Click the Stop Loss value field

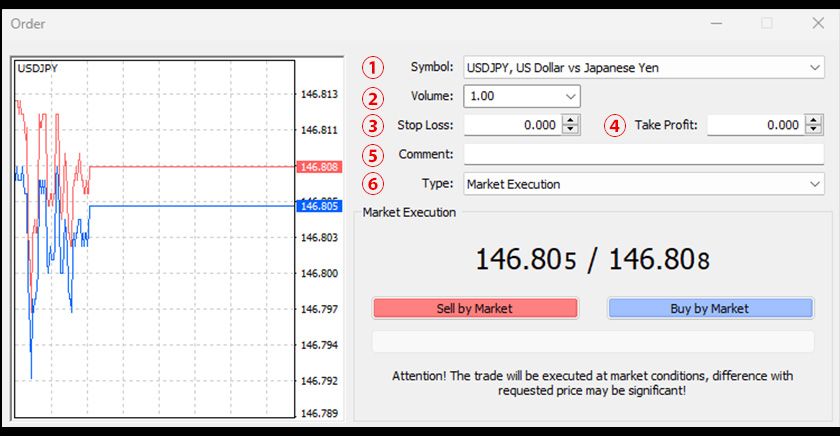512,125
